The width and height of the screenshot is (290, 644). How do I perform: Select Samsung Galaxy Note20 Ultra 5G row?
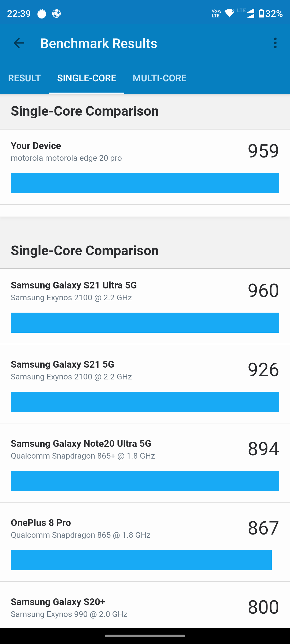(145, 463)
